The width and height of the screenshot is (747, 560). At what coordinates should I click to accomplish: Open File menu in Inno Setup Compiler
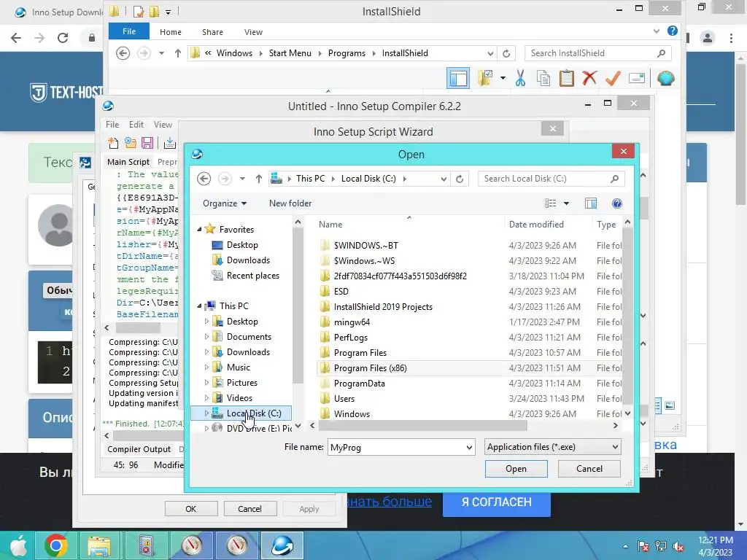coord(112,124)
